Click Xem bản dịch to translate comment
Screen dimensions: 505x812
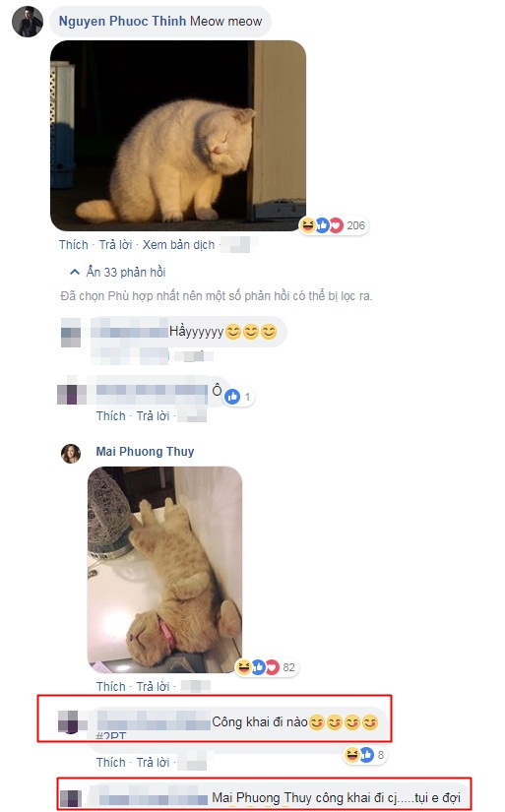pos(179,245)
